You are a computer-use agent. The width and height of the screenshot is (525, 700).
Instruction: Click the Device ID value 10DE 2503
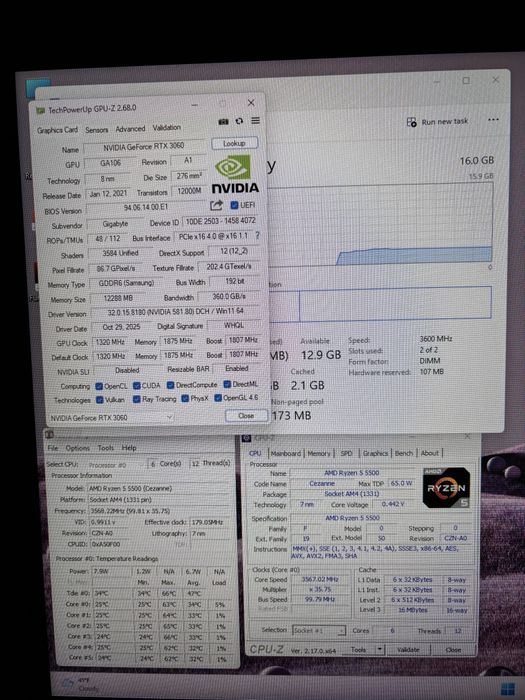220,221
